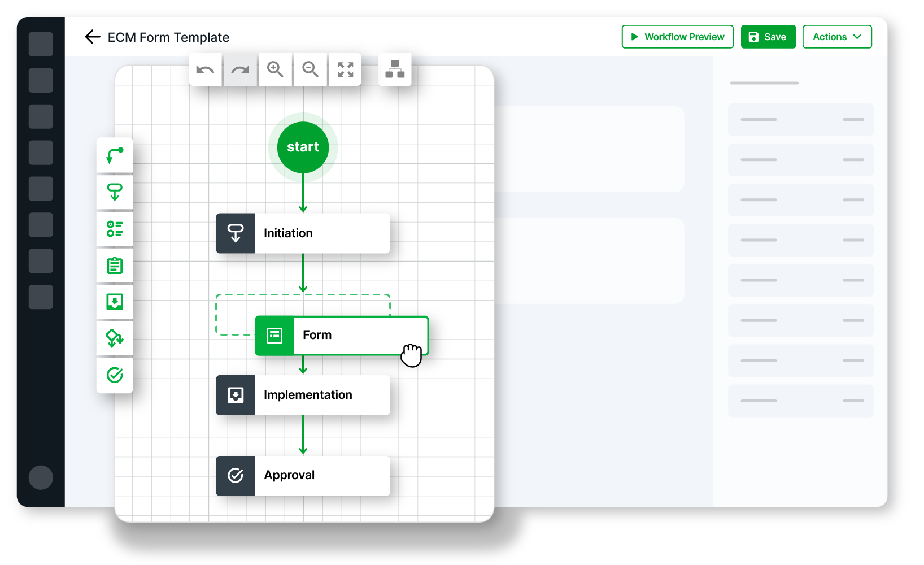Click the green start node

(303, 147)
